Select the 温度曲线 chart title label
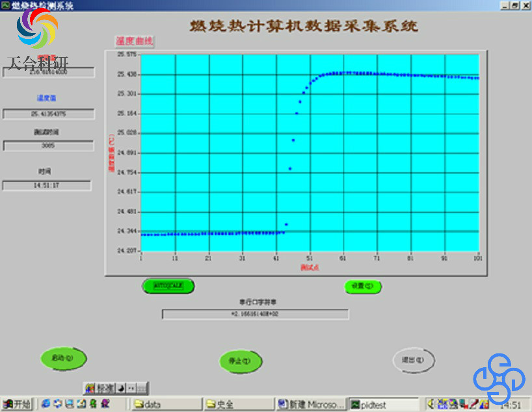 [135, 41]
